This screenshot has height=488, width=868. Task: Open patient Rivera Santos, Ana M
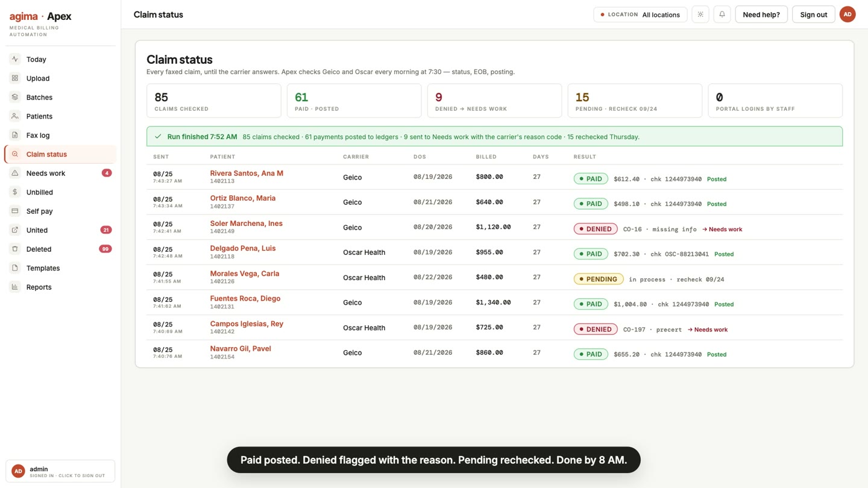[247, 173]
